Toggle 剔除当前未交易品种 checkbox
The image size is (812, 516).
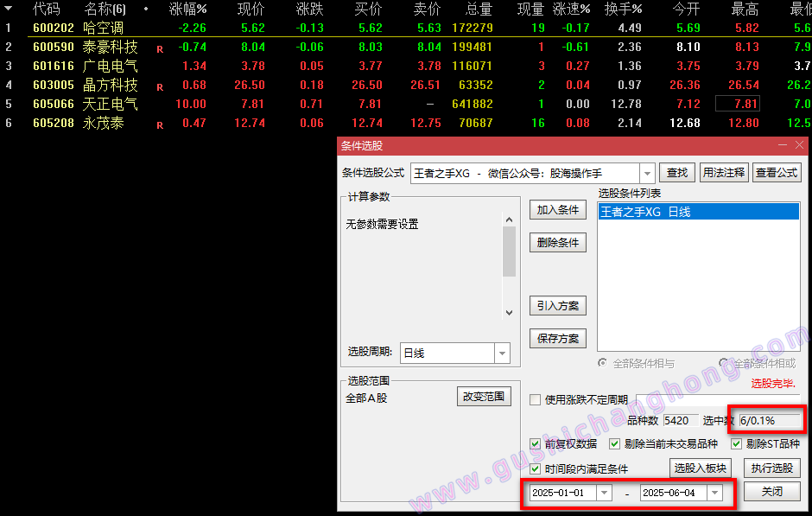[615, 444]
